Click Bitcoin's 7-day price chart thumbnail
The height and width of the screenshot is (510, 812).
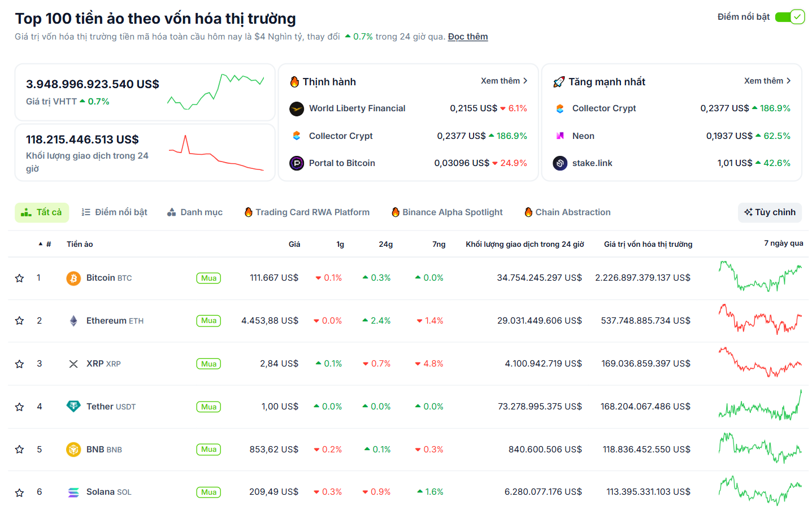pos(760,277)
